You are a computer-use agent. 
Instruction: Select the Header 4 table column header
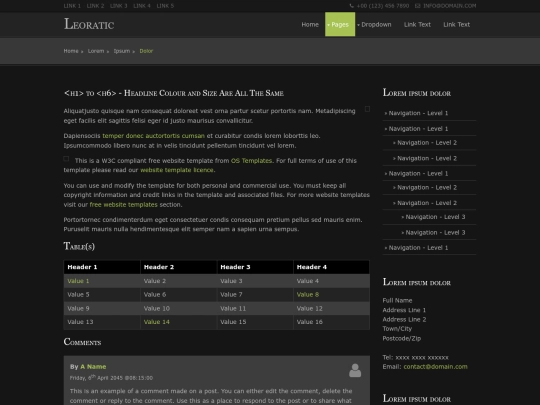pos(331,267)
